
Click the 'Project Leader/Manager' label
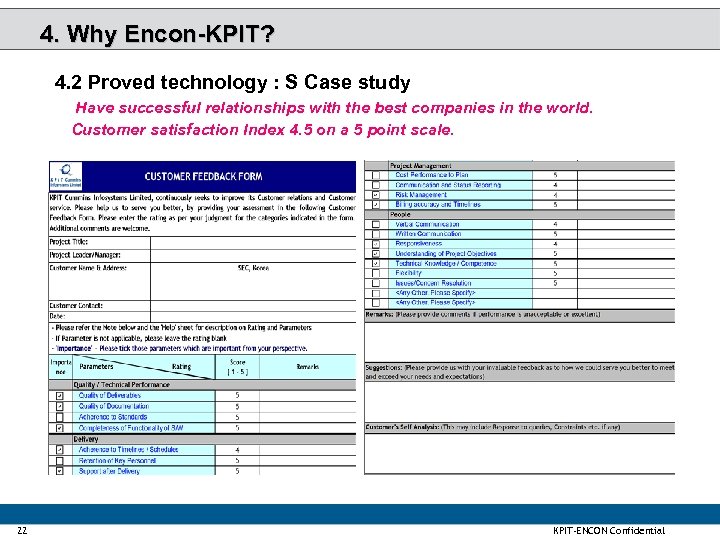pos(85,255)
